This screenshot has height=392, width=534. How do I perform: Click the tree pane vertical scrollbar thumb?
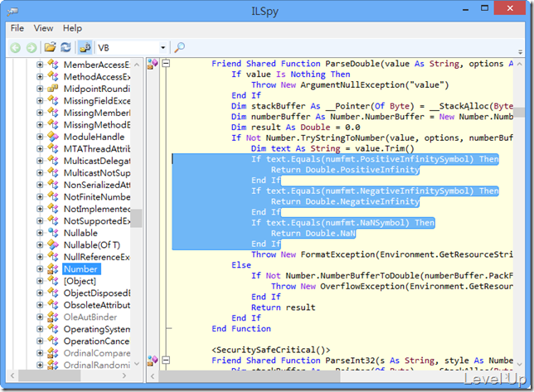136,218
